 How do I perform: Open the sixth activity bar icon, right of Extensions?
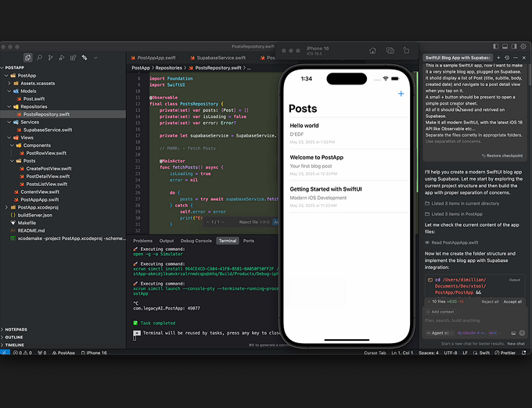point(84,58)
